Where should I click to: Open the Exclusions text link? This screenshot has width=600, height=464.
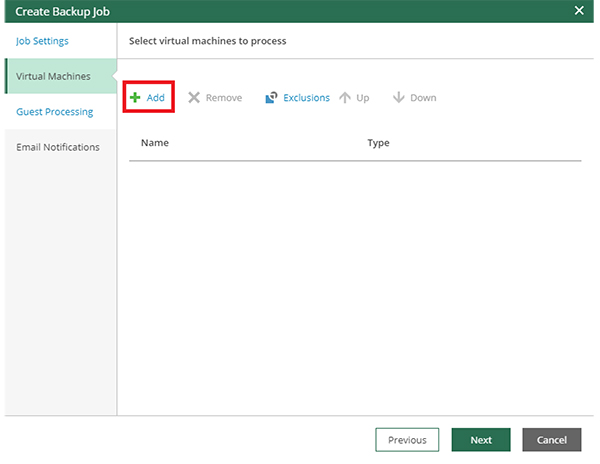[306, 98]
